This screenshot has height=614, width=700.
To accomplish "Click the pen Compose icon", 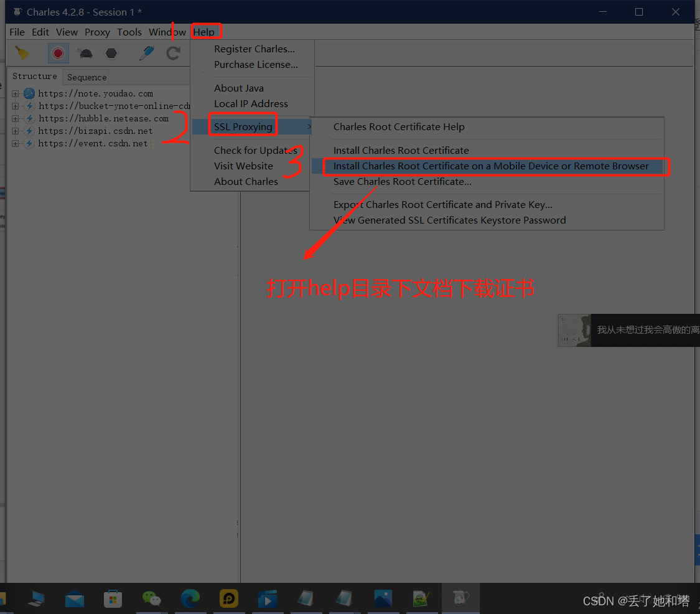I will (x=146, y=53).
